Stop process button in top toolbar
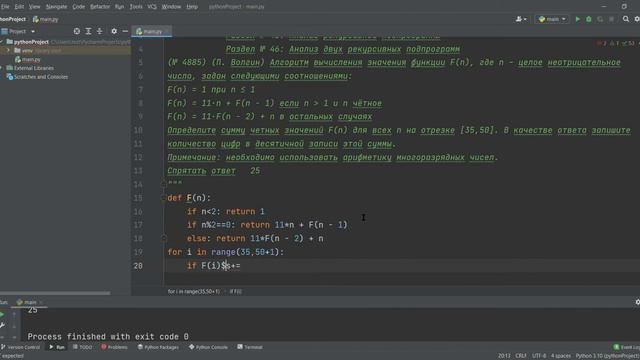Viewport: 640px width, 360px height. pos(611,19)
